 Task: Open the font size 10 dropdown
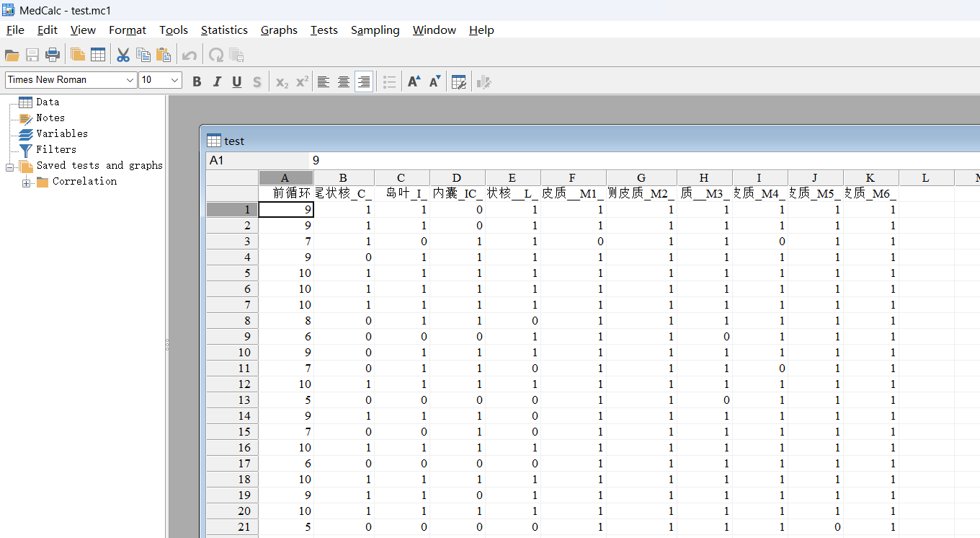pos(175,80)
